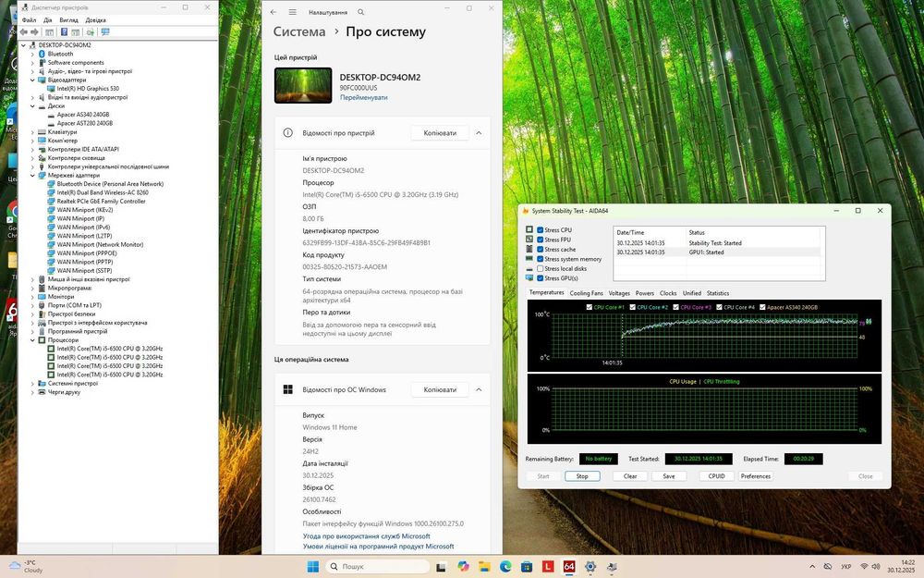Click Forward arrow in Device Manager toolbar

(x=34, y=31)
